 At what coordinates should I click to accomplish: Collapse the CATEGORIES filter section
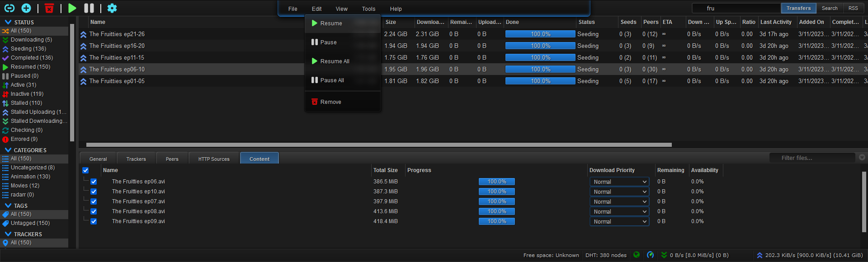point(8,150)
